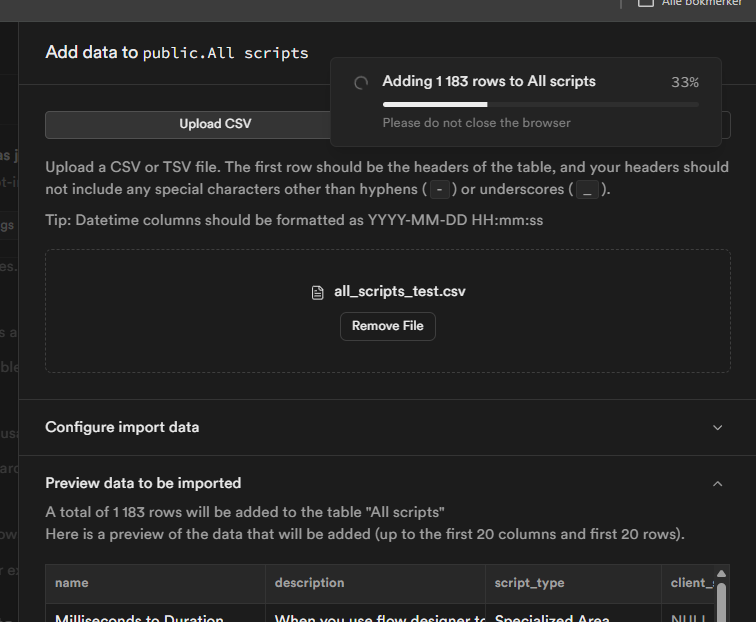This screenshot has width=756, height=622.
Task: Click the description column header
Action: click(310, 583)
